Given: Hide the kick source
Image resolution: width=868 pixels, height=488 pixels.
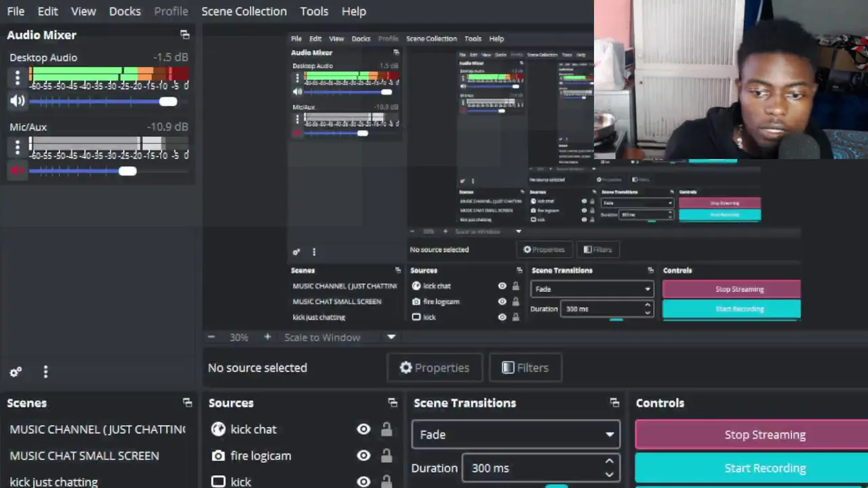Looking at the screenshot, I should 363,482.
